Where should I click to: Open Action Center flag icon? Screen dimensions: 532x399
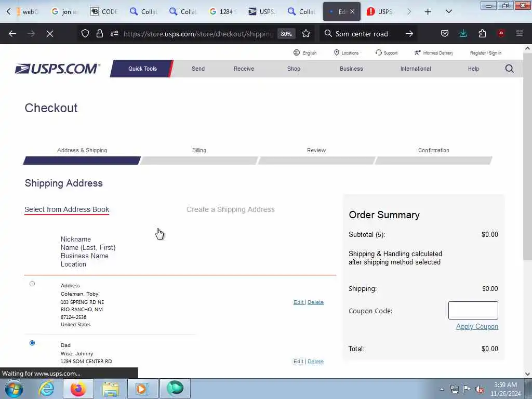point(467,390)
